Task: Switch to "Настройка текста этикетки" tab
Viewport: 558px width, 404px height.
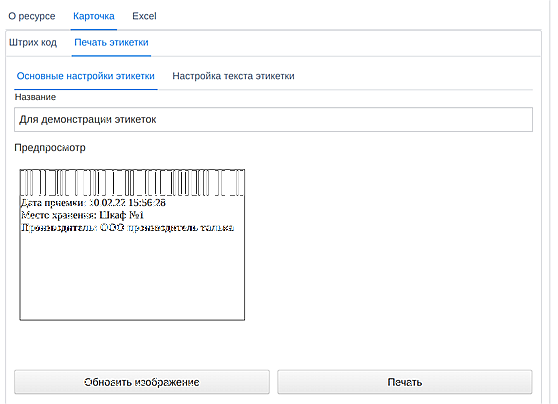Action: click(233, 76)
